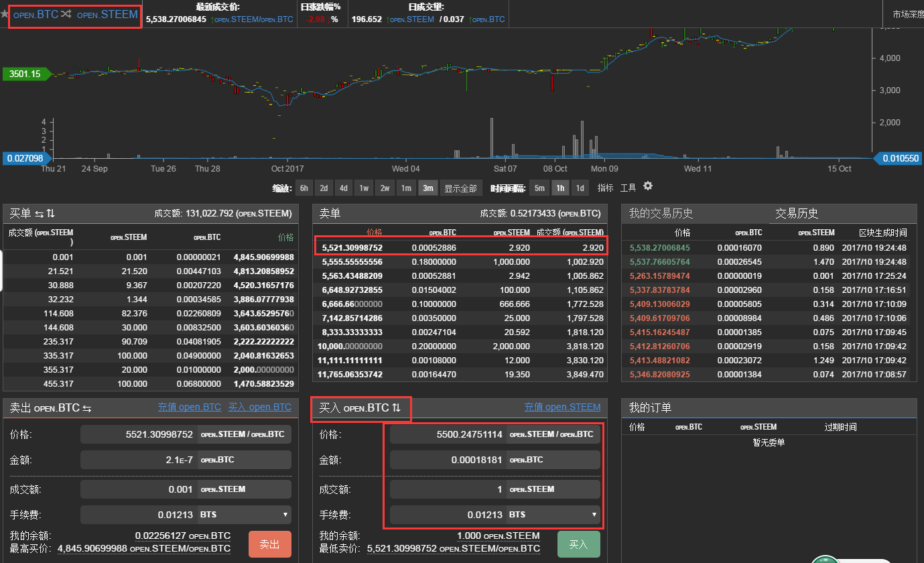Click trade history price 5,263.15789474

pos(660,275)
